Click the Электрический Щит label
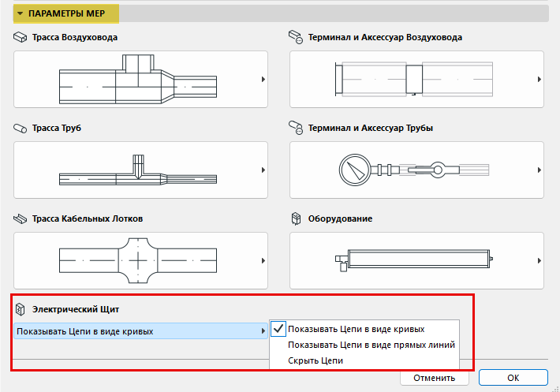Image resolution: width=560 pixels, height=392 pixels. pos(76,309)
